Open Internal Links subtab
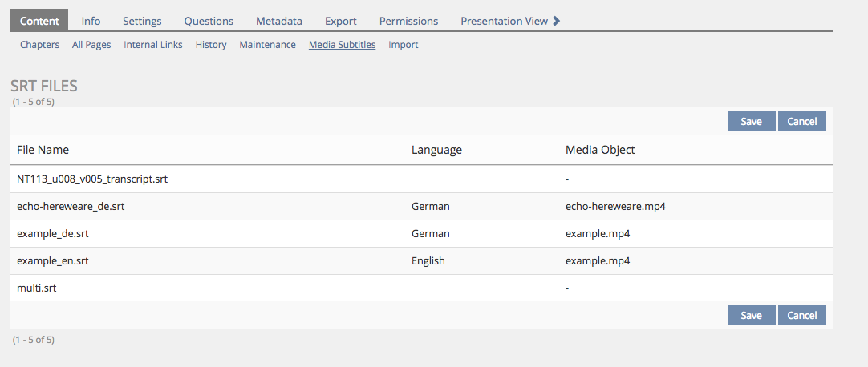 (x=153, y=45)
